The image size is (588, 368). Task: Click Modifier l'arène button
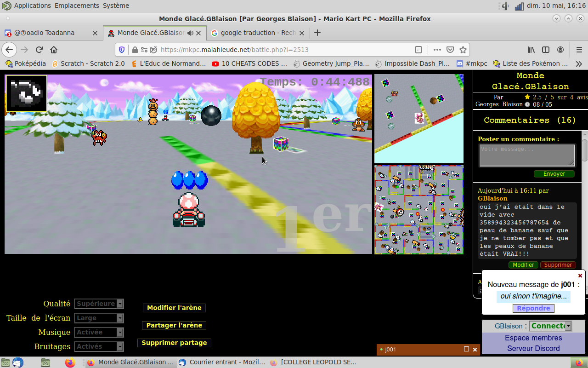[x=174, y=308]
